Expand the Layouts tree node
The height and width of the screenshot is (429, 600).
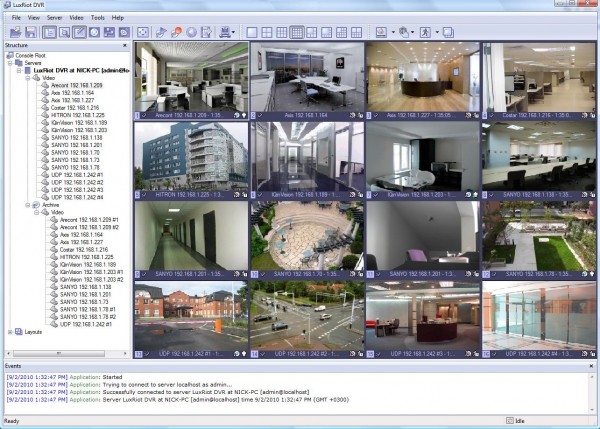coord(10,331)
